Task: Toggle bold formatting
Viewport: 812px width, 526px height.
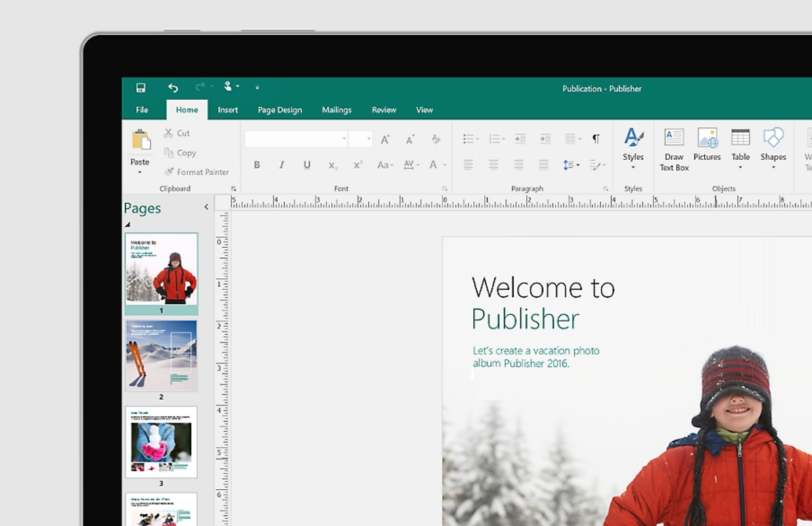Action: pyautogui.click(x=256, y=164)
